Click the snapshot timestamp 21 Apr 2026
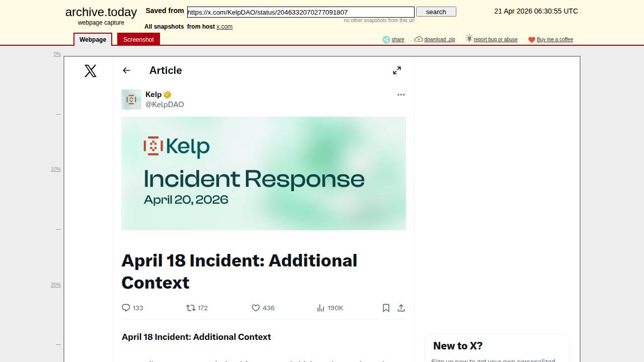Screen dimensions: 644x362 pos(536,11)
